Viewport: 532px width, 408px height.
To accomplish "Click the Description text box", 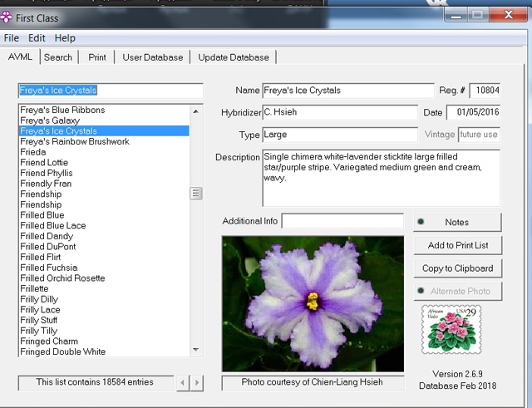I will (x=381, y=178).
